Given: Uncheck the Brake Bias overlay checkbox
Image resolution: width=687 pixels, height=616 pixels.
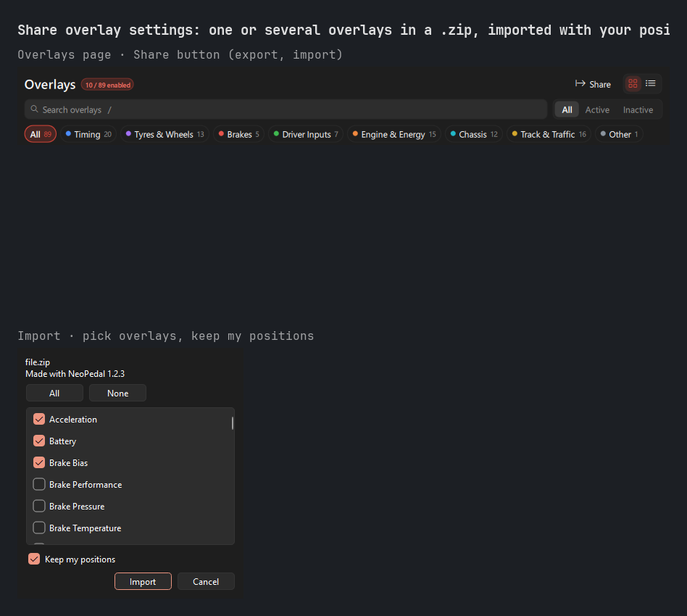Looking at the screenshot, I should click(x=39, y=462).
